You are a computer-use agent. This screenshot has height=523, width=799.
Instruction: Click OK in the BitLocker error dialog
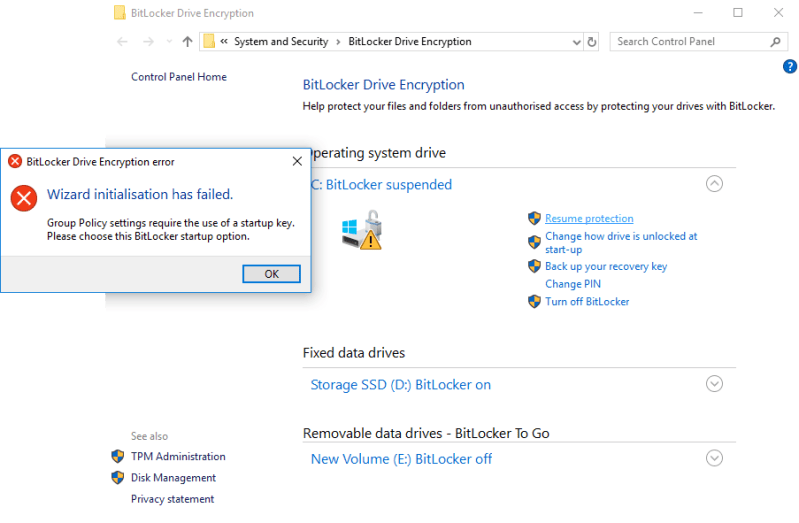click(x=271, y=274)
